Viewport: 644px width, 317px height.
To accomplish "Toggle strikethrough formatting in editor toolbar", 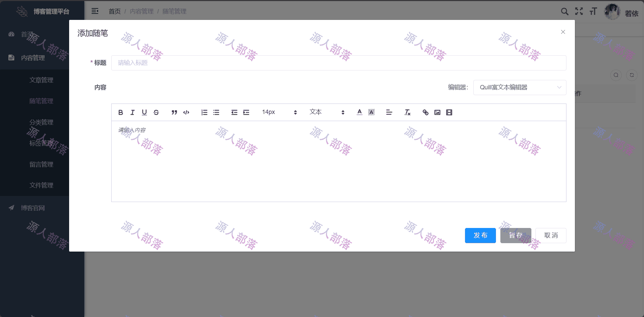I will point(156,112).
